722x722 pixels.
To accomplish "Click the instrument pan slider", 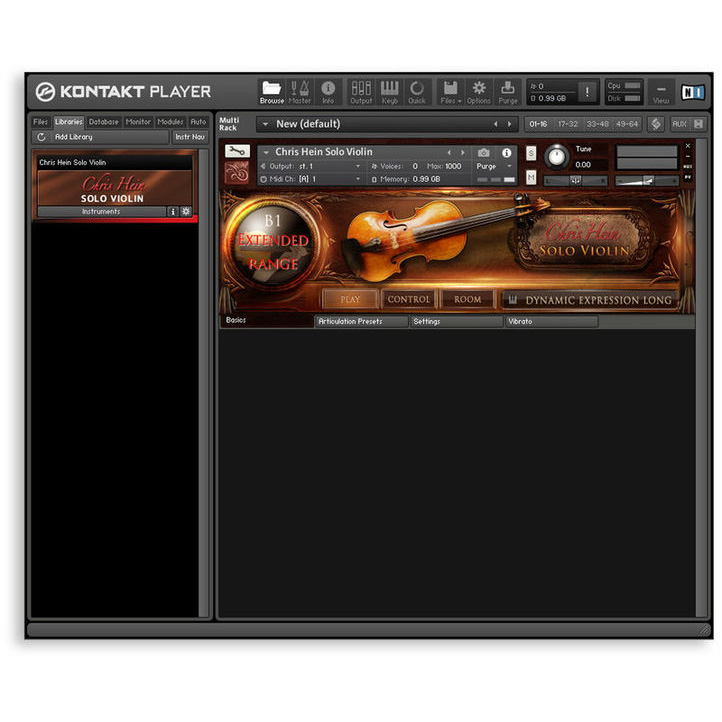I will [576, 180].
